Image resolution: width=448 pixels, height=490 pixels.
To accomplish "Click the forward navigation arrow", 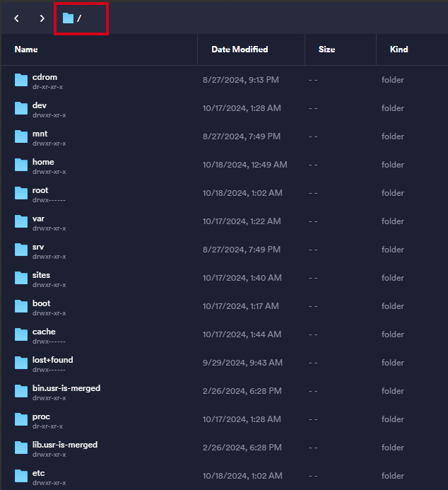I will 42,18.
